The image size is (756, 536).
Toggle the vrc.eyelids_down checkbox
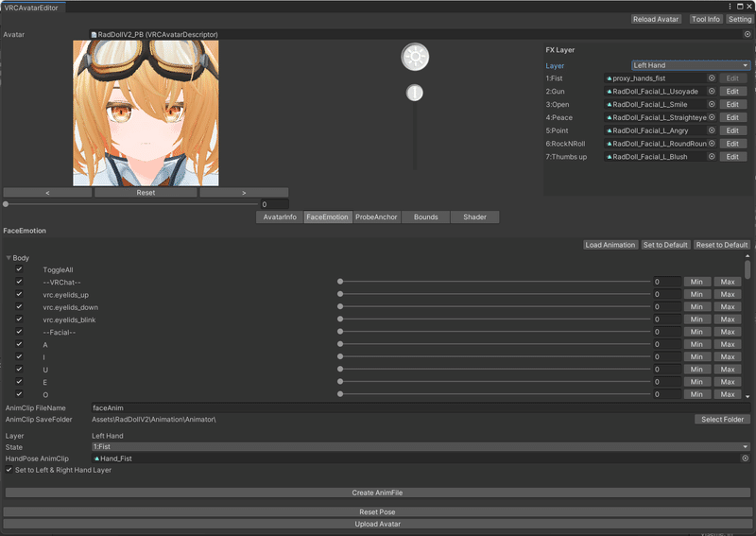19,307
